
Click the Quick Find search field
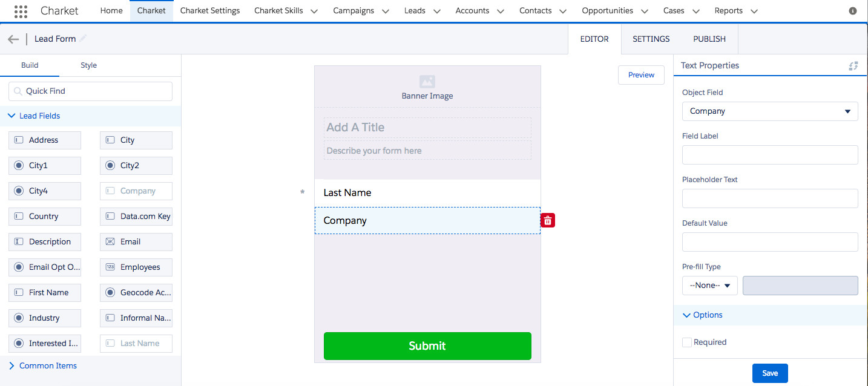[x=91, y=91]
